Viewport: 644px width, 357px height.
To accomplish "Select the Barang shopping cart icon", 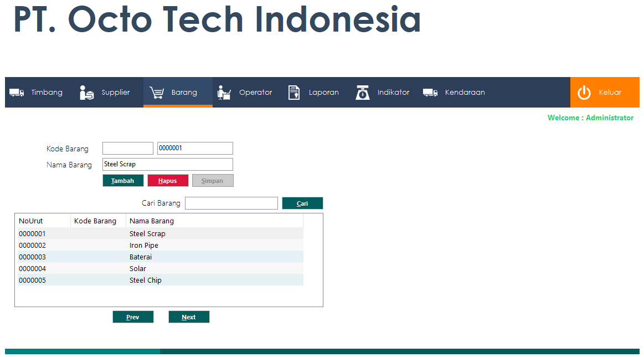I will click(157, 93).
